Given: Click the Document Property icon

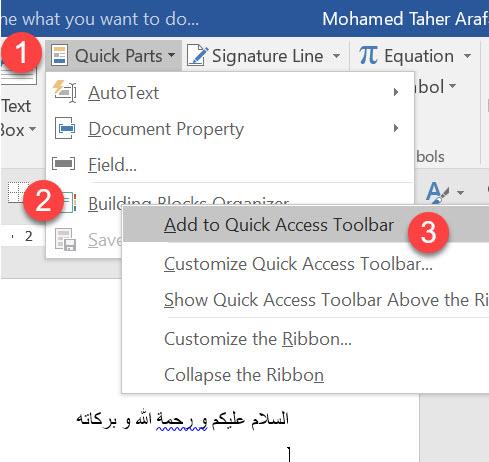Looking at the screenshot, I should [65, 128].
